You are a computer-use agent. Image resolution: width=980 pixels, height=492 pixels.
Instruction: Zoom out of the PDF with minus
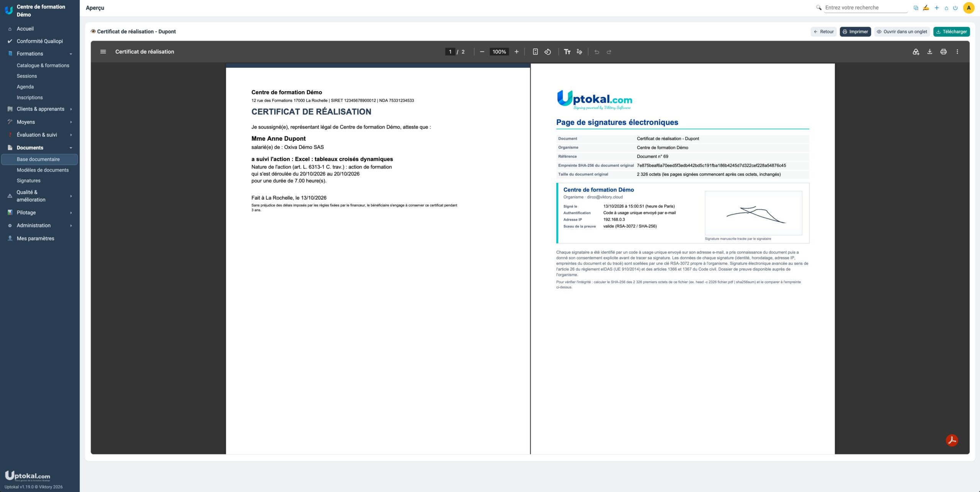[482, 52]
